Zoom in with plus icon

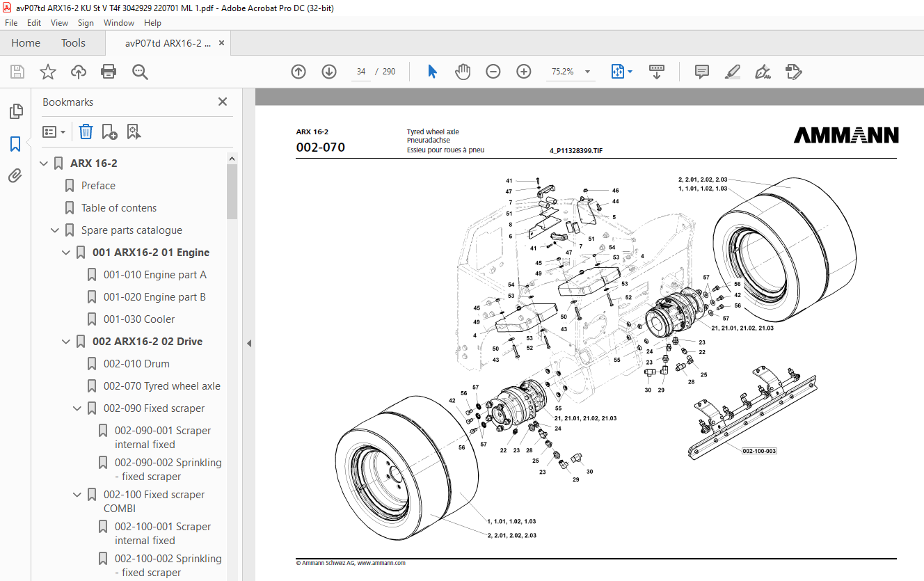coord(524,72)
